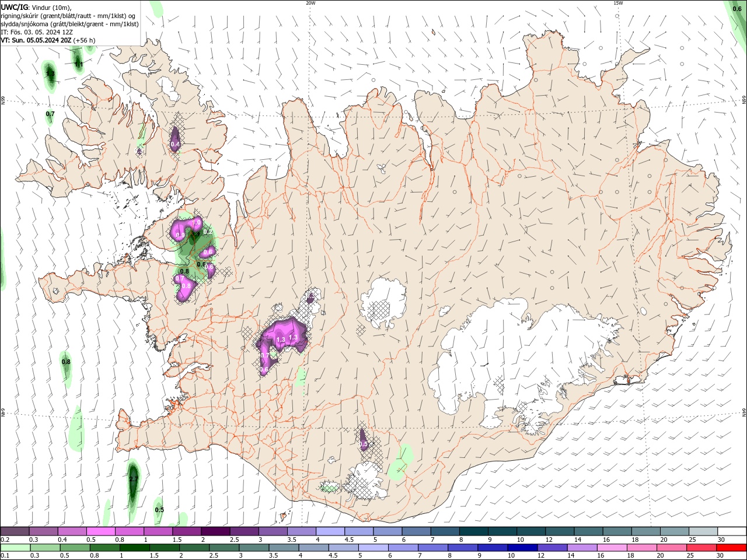This screenshot has width=747, height=560.
Task: Click the '0.2' label under the upper legend
Action: point(5,540)
